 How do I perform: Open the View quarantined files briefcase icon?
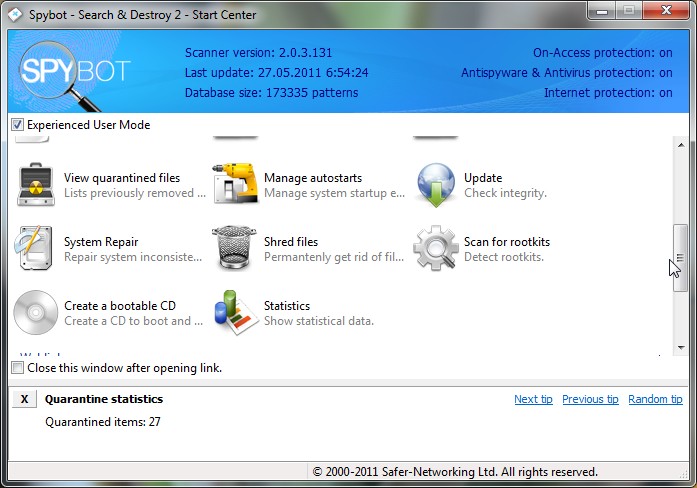click(36, 184)
